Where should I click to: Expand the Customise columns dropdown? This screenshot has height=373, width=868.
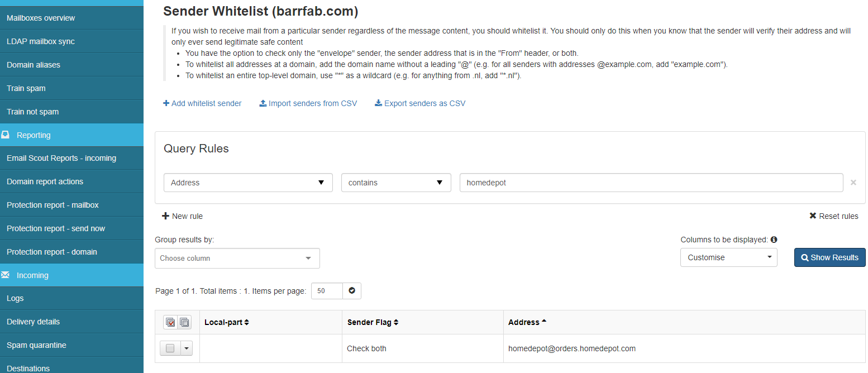[x=728, y=257]
